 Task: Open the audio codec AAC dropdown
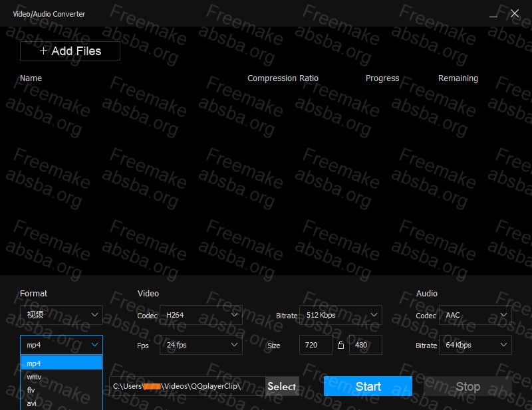pyautogui.click(x=475, y=315)
